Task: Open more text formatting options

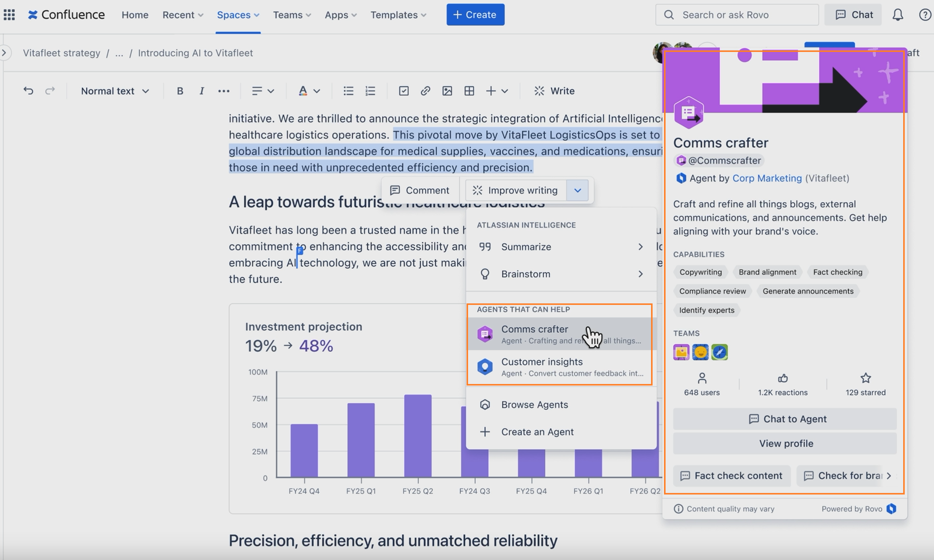Action: (x=224, y=91)
